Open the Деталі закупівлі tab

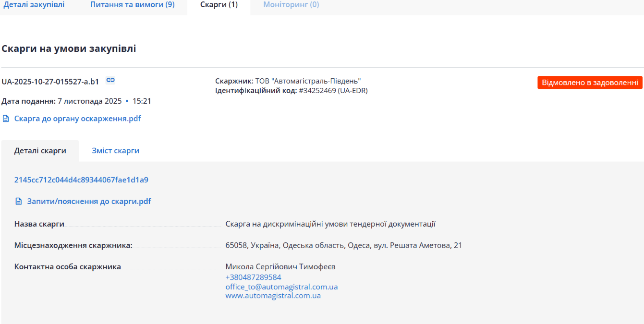pyautogui.click(x=34, y=5)
